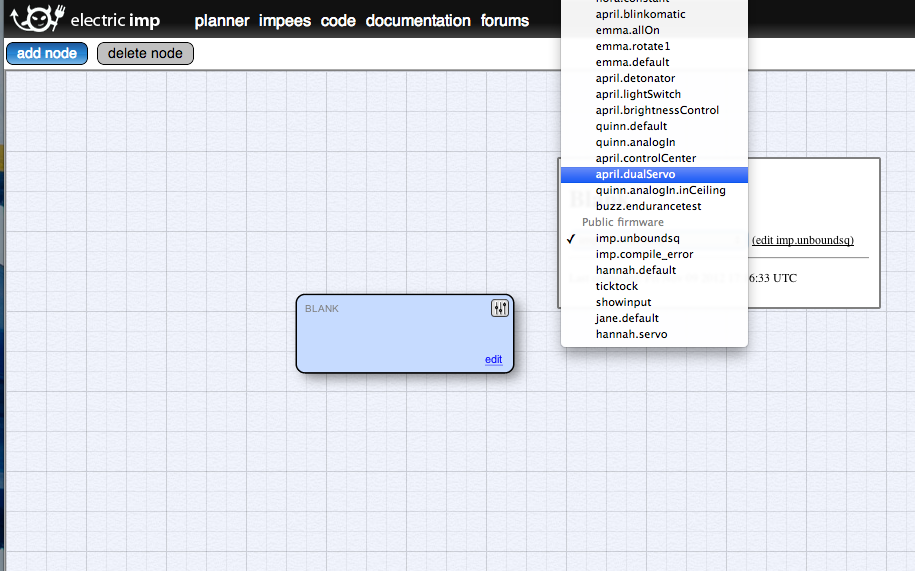Click the Electric Imp logo
915x571 pixels.
click(85, 19)
